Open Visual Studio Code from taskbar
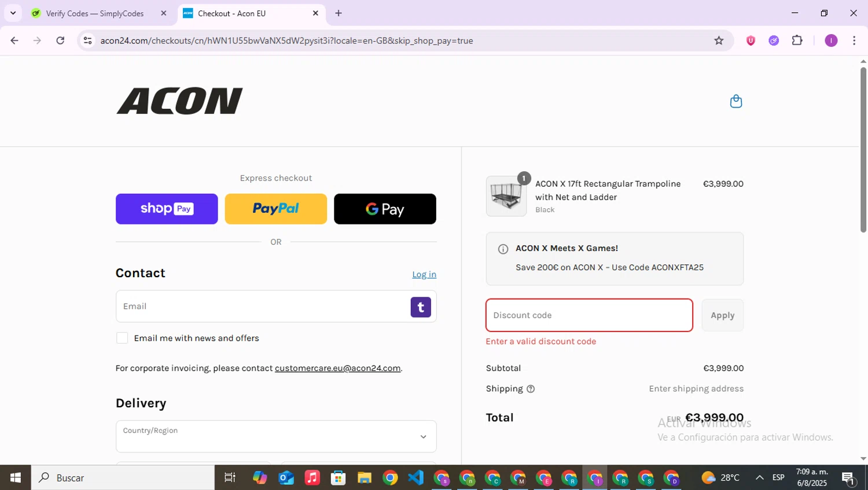 (416, 477)
